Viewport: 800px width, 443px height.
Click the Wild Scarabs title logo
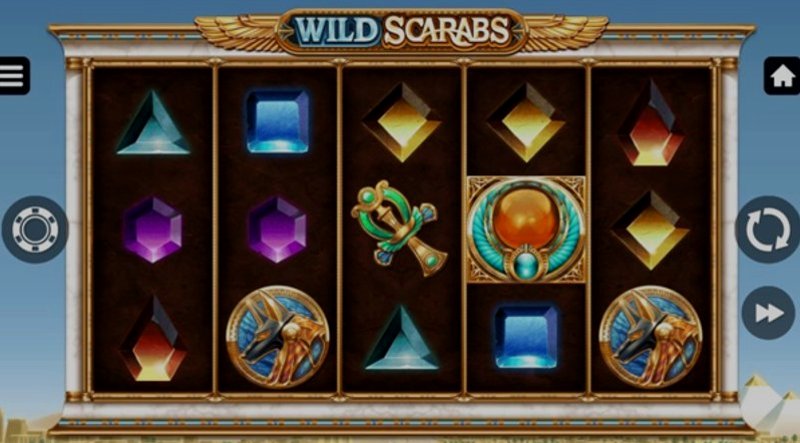pos(402,31)
